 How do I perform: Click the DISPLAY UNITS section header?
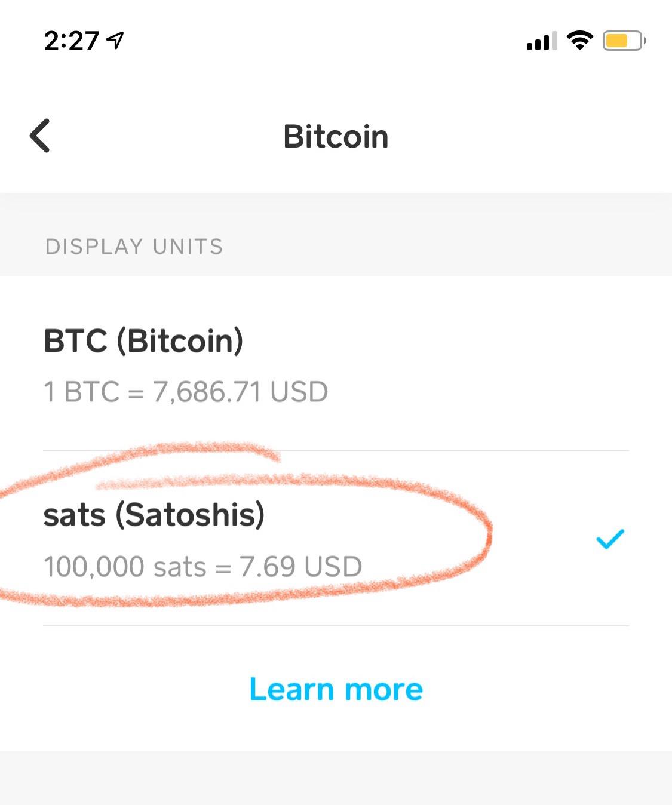(x=134, y=247)
